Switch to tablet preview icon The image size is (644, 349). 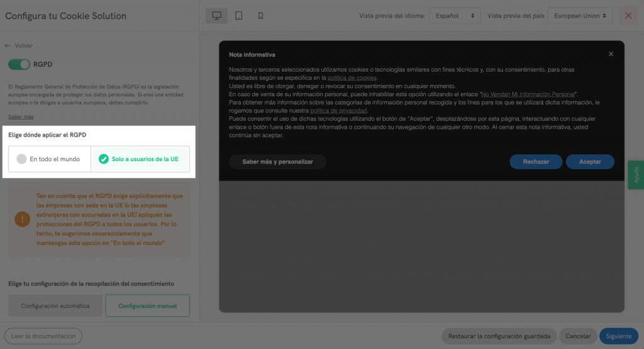[x=239, y=16]
